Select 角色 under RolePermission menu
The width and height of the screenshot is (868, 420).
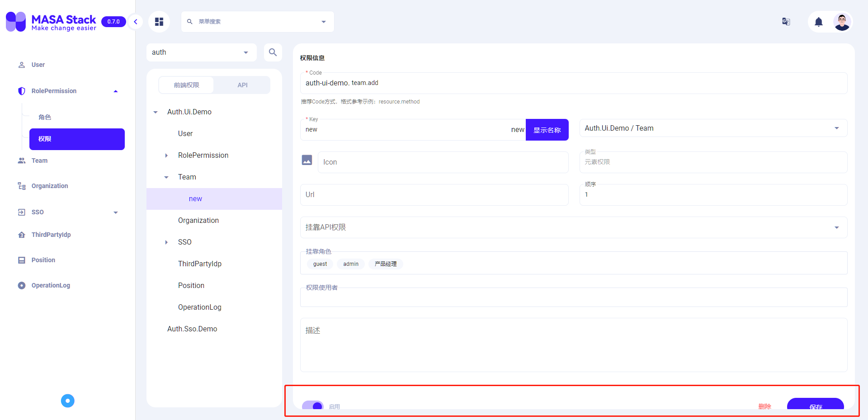(x=45, y=117)
